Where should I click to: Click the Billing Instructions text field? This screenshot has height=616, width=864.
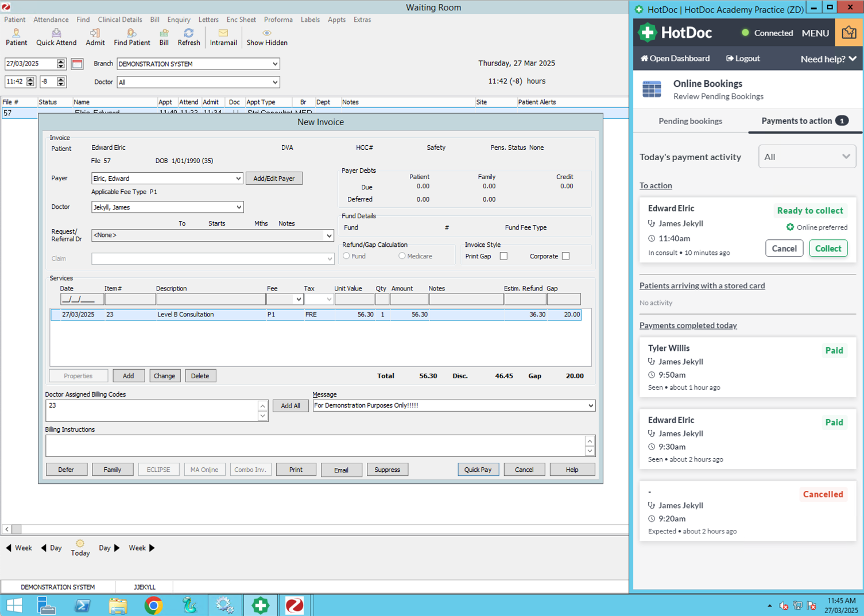pyautogui.click(x=315, y=445)
